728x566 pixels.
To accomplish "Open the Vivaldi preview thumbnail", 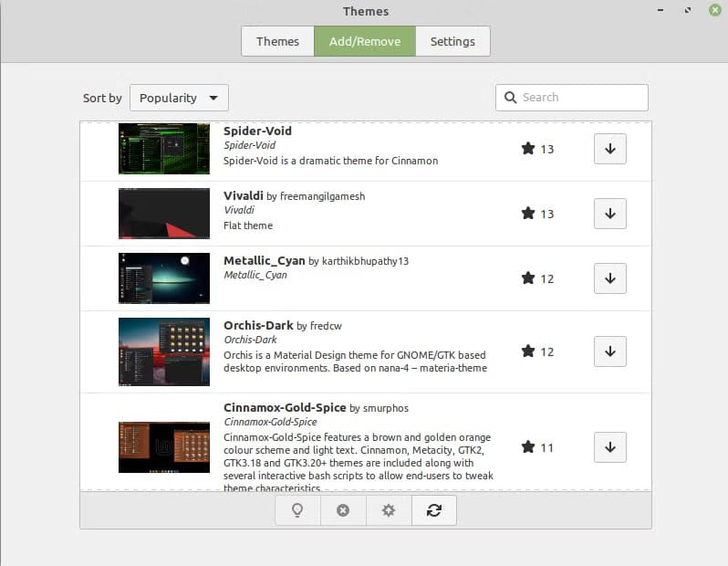I will coord(164,214).
